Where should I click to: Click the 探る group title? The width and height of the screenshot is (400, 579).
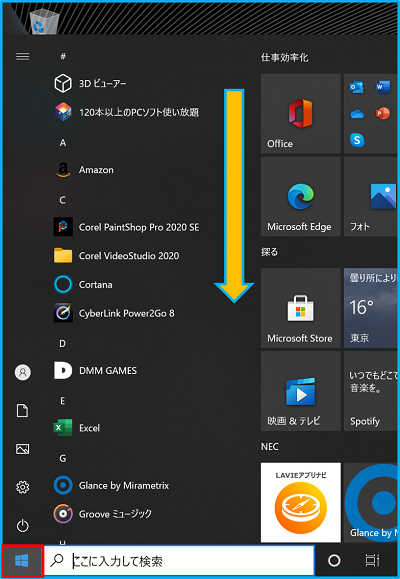(x=269, y=252)
